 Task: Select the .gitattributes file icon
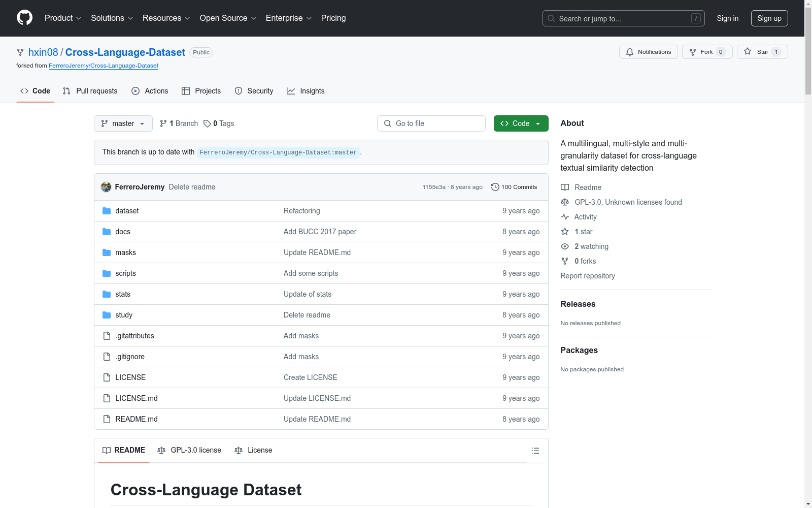click(x=107, y=336)
